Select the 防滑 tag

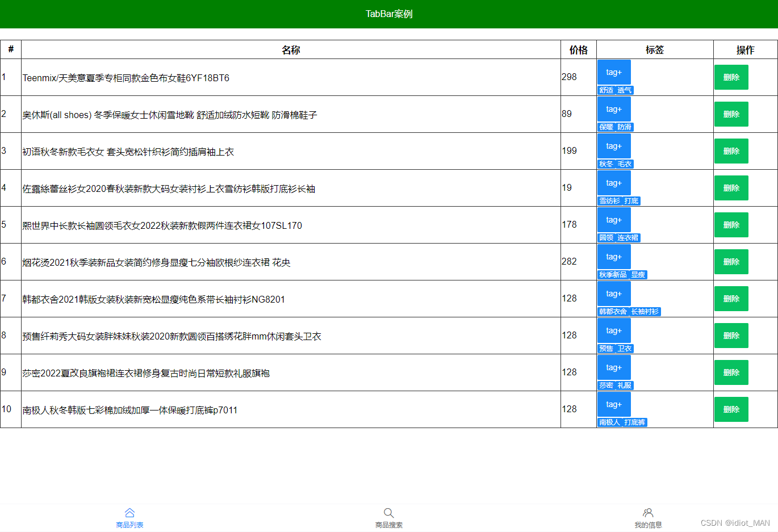625,127
